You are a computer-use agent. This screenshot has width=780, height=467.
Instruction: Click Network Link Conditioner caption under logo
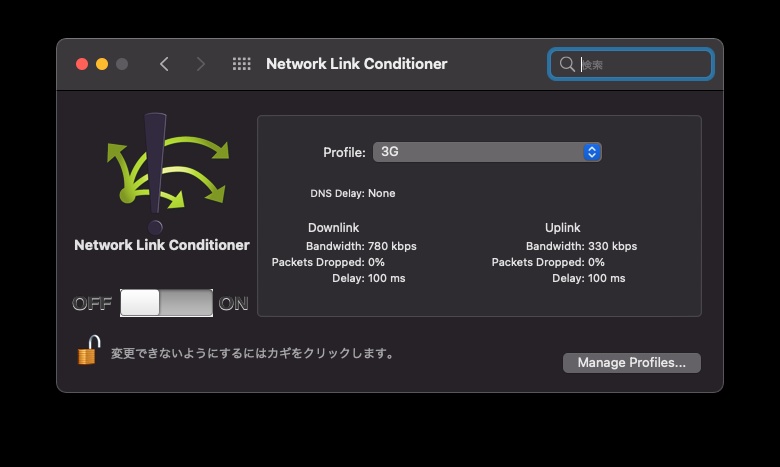[162, 245]
